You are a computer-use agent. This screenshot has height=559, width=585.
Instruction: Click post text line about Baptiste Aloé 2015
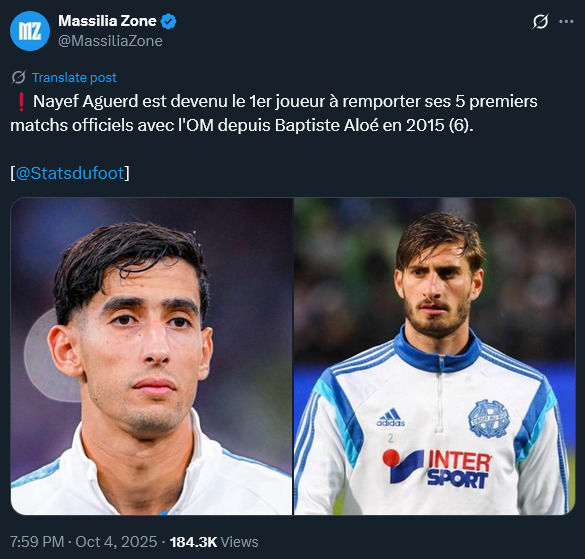(242, 125)
